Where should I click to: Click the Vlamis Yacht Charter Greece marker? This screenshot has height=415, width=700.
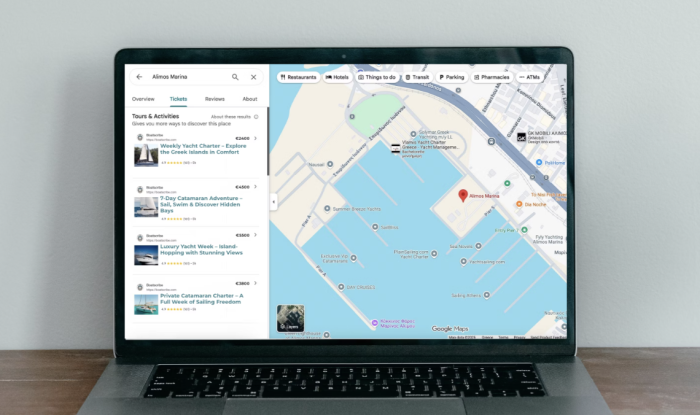coord(396,149)
